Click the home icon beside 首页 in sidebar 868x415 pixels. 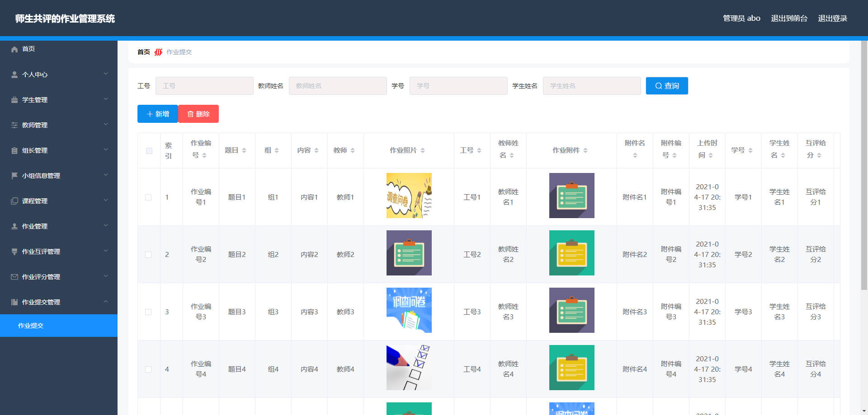point(14,49)
